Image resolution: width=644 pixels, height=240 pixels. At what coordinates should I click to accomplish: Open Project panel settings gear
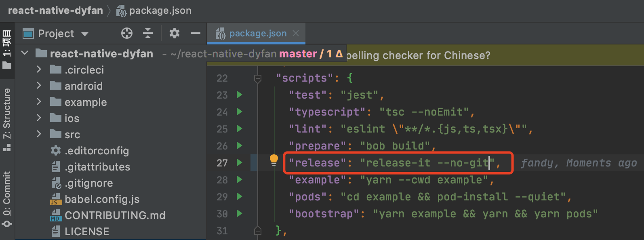click(174, 33)
